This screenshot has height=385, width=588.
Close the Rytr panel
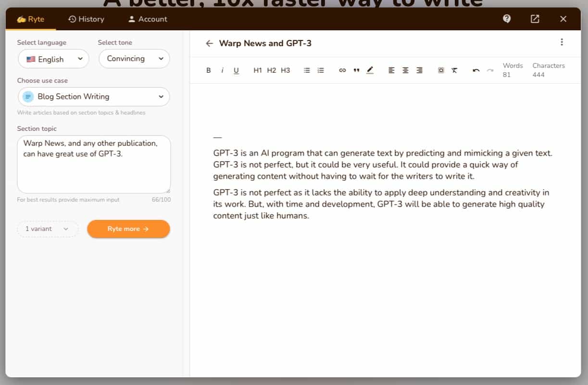pyautogui.click(x=563, y=19)
